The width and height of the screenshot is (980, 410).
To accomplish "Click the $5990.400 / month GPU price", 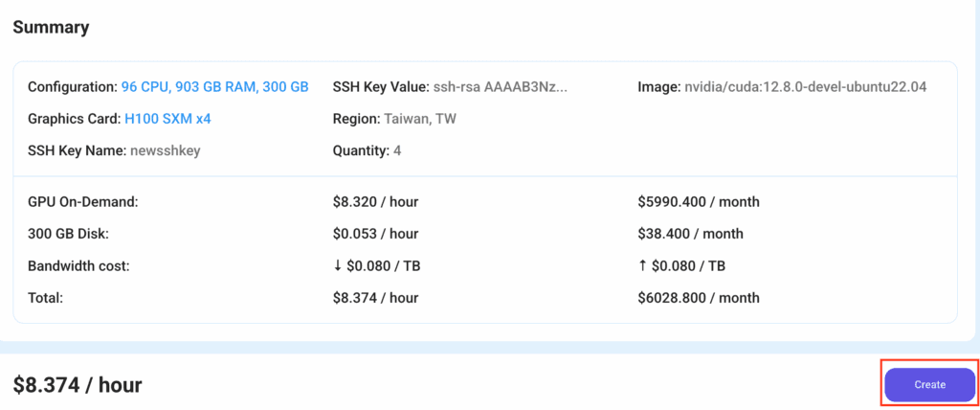I will click(698, 202).
